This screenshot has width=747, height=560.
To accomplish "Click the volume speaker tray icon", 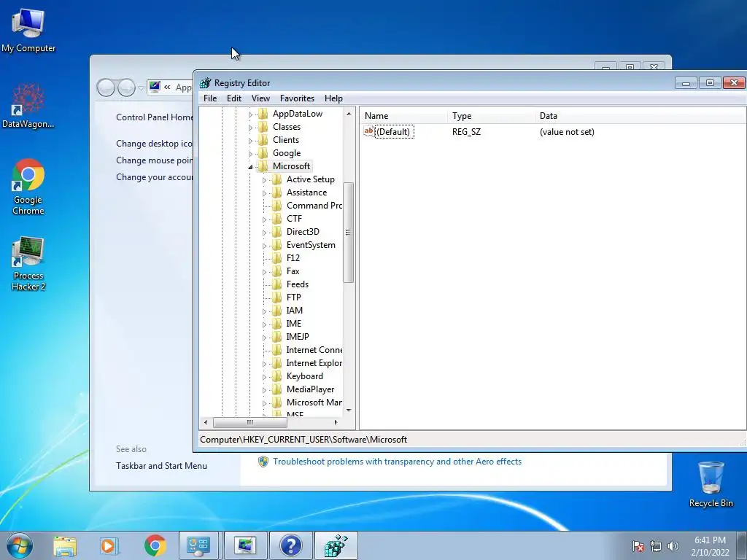I will tap(673, 546).
